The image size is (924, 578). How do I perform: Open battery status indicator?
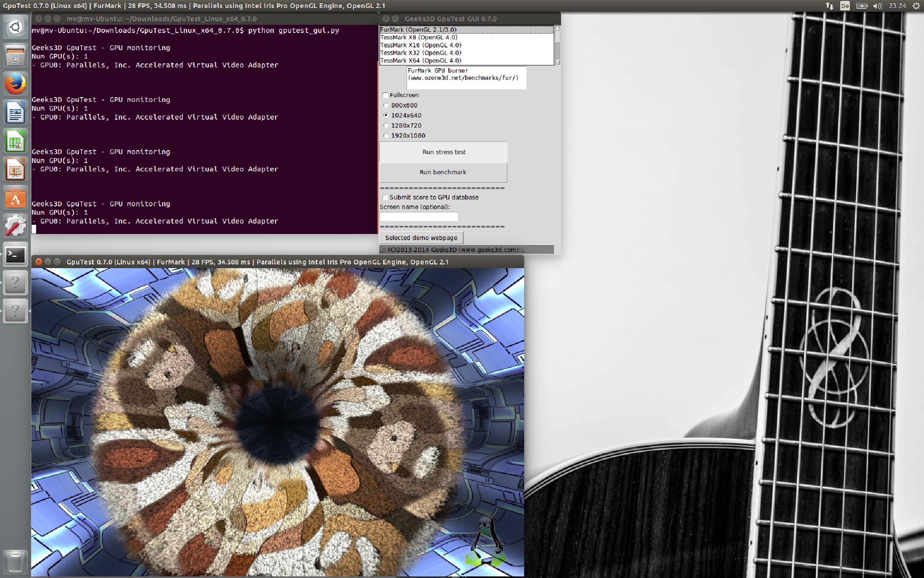(x=862, y=6)
